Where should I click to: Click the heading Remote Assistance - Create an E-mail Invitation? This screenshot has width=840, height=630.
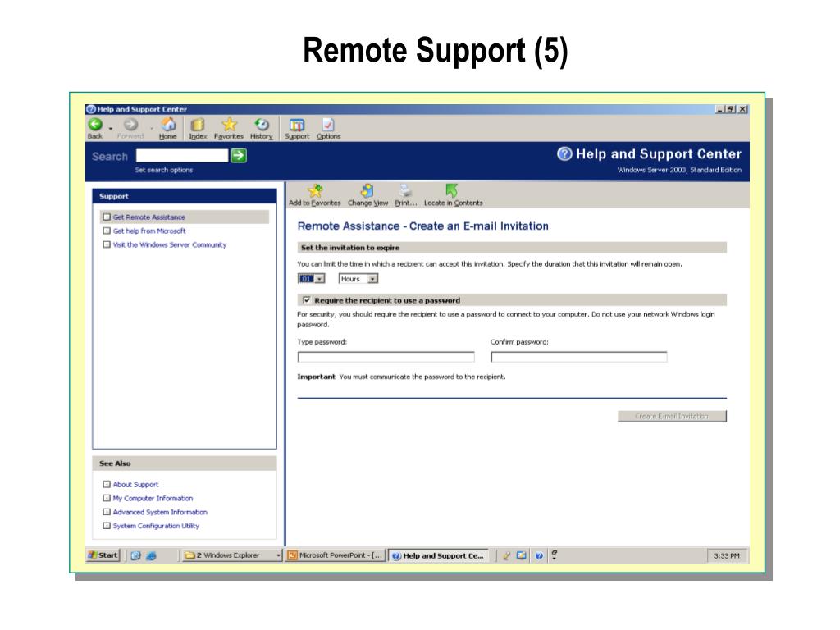(422, 226)
